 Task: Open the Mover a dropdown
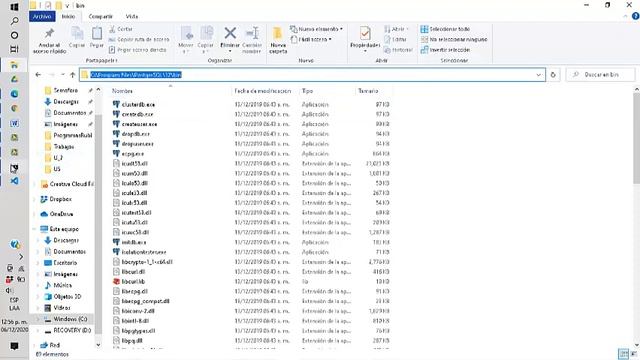pos(186,40)
